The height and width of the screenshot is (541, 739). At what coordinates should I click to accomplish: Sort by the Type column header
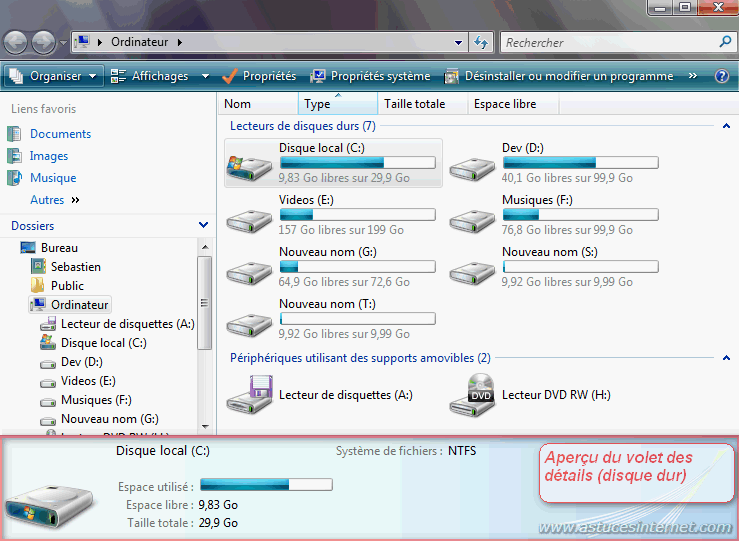pyautogui.click(x=338, y=104)
